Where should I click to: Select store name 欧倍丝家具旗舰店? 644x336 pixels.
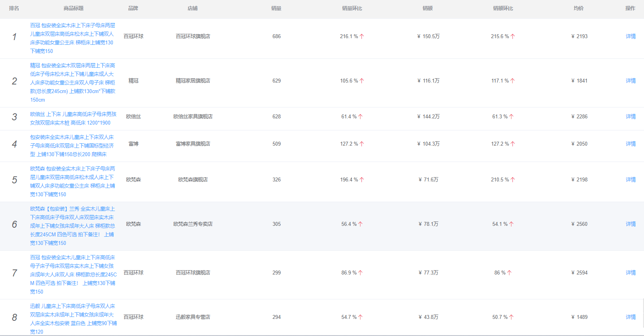coord(193,116)
